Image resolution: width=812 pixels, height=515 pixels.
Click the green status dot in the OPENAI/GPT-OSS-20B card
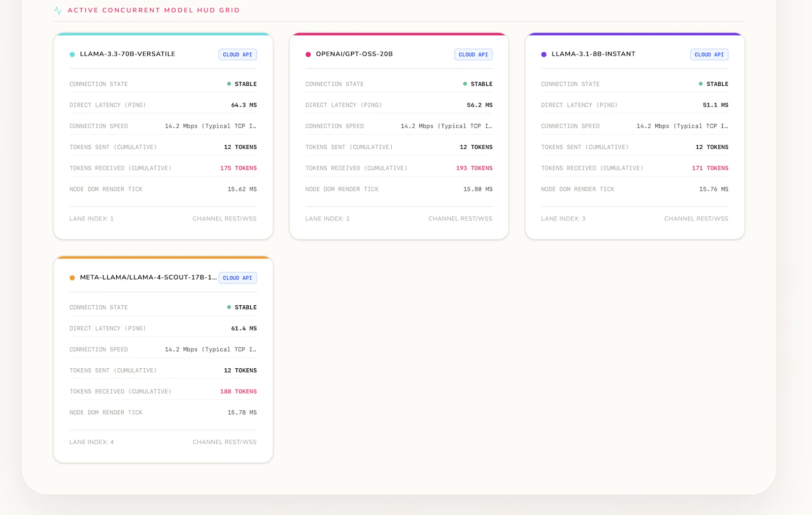coord(465,84)
